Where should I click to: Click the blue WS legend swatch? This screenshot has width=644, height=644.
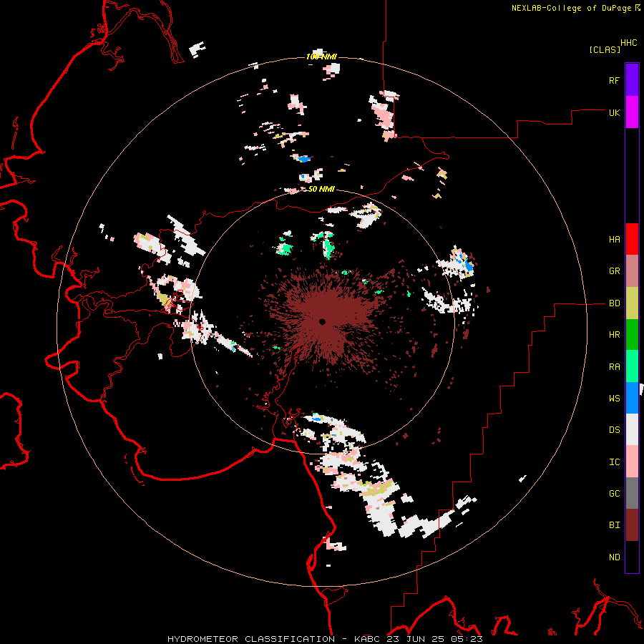[x=632, y=398]
